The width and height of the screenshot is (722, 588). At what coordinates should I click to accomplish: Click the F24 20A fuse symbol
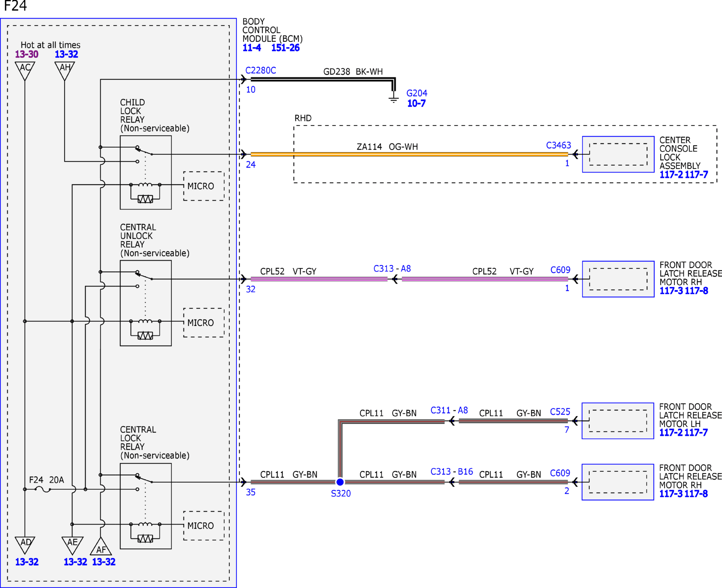[43, 489]
